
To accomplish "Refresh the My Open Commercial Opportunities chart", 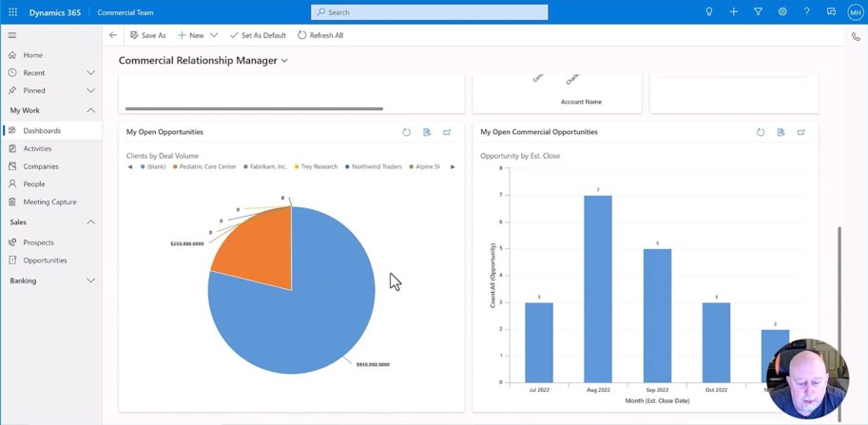I will [x=761, y=132].
